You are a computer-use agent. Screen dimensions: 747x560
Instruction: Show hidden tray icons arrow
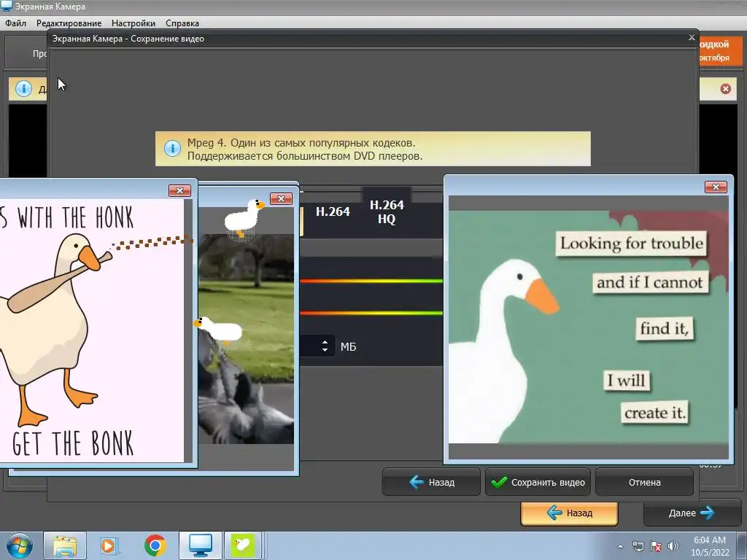[620, 546]
